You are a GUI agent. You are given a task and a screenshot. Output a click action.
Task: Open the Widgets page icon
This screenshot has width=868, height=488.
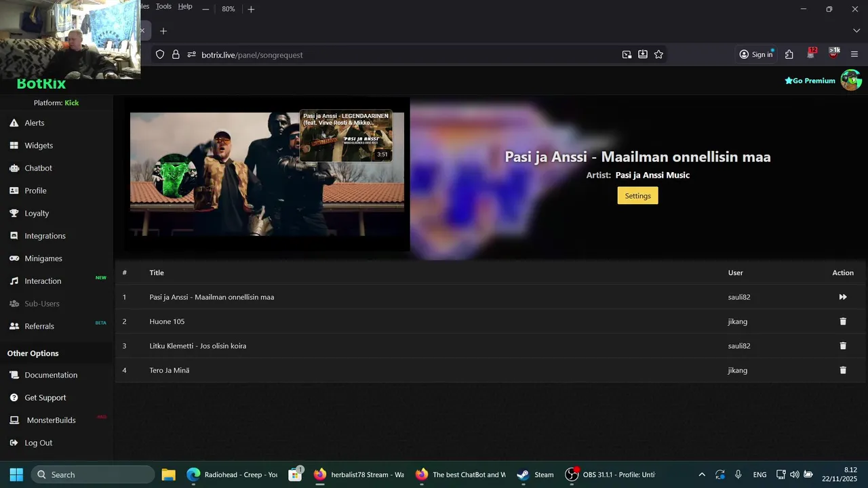click(x=14, y=146)
